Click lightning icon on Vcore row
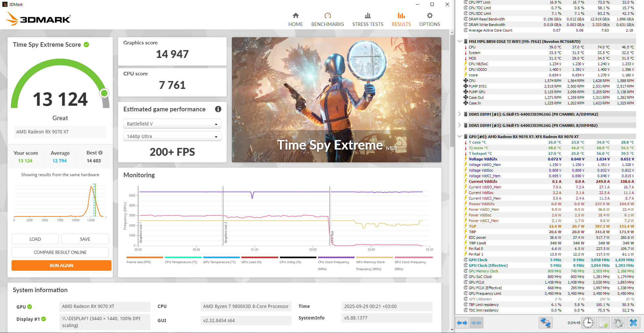Viewport: 644px width, 333px height. pos(466,75)
